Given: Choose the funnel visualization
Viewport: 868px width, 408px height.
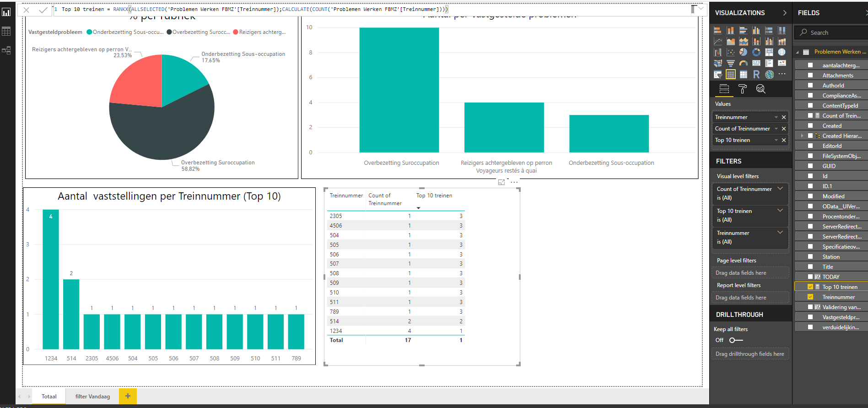Looking at the screenshot, I should pyautogui.click(x=730, y=64).
